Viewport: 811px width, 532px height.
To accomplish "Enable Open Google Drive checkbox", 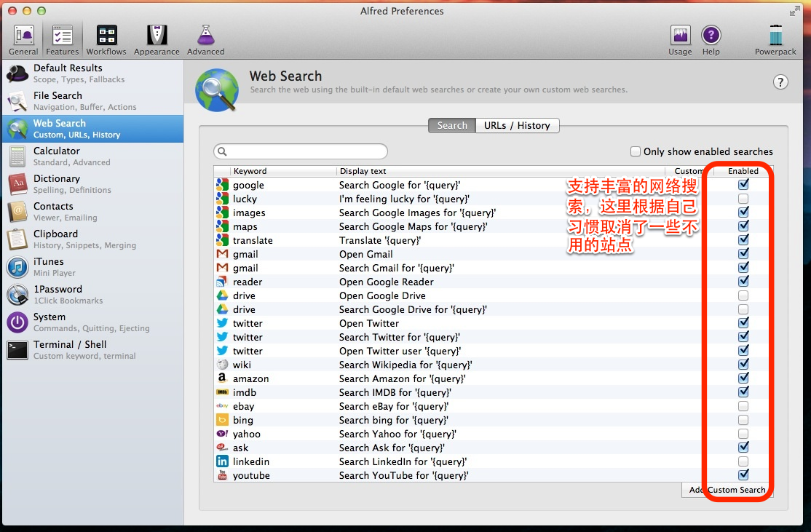I will click(x=743, y=295).
